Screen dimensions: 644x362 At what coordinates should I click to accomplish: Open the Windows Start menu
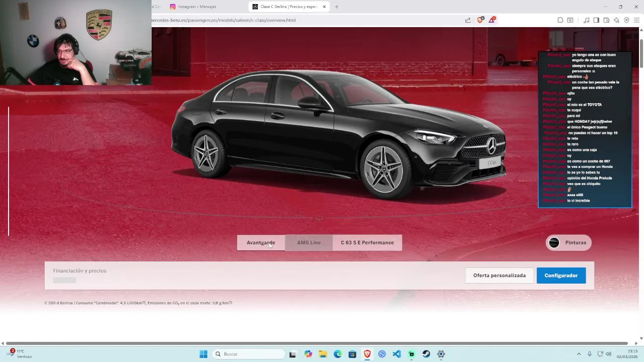coord(203,354)
